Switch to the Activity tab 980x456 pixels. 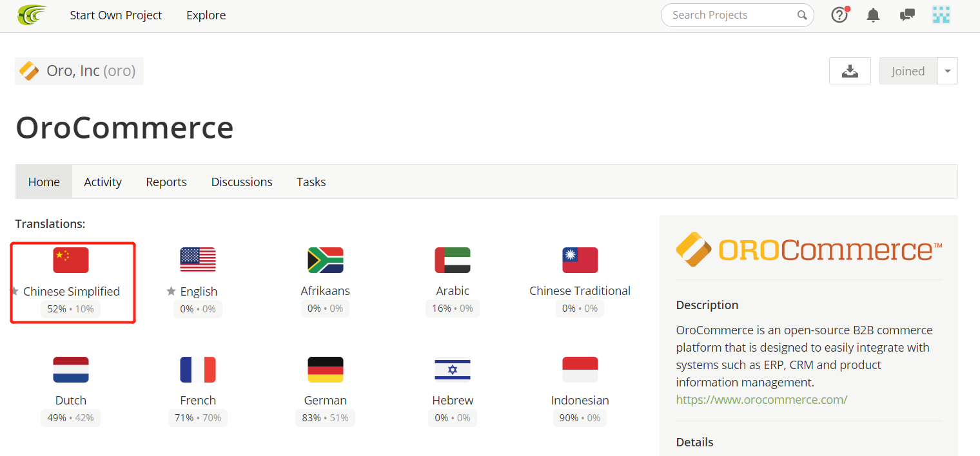pyautogui.click(x=103, y=182)
